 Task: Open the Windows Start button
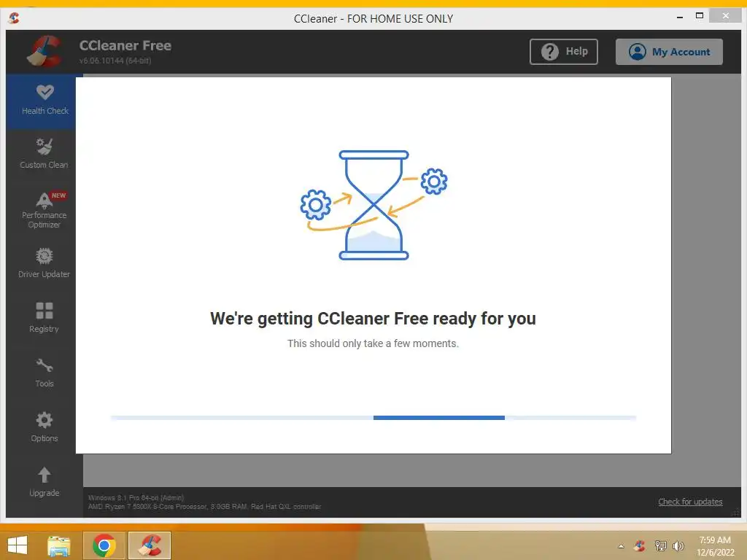pyautogui.click(x=18, y=545)
